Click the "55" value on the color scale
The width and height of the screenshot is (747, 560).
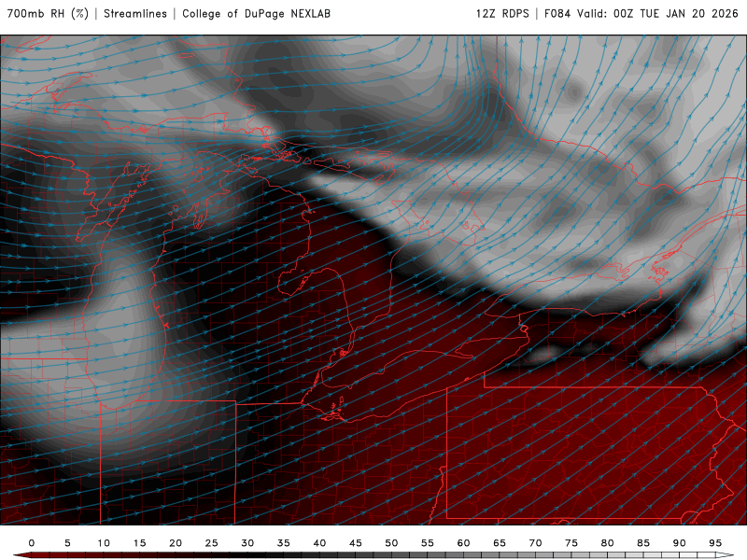pyautogui.click(x=428, y=543)
